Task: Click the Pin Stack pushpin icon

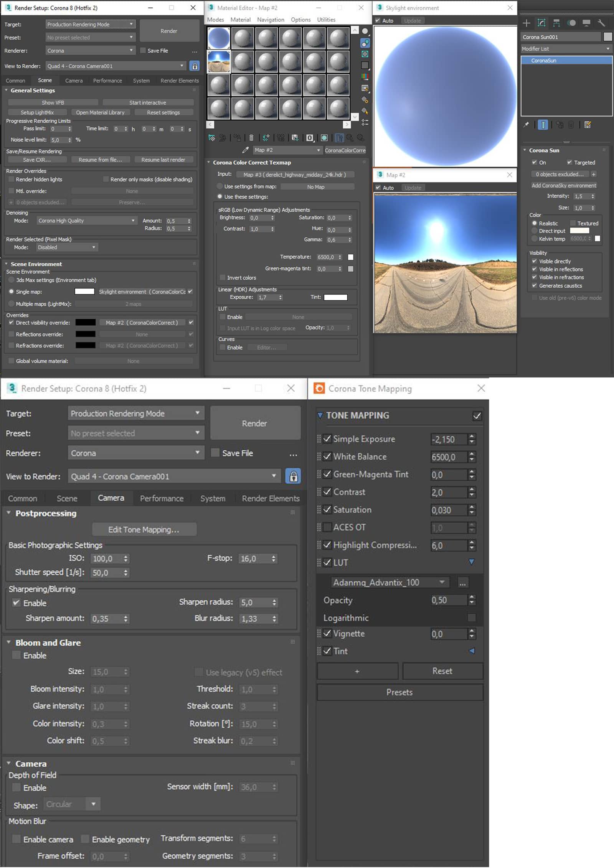Action: [x=526, y=125]
